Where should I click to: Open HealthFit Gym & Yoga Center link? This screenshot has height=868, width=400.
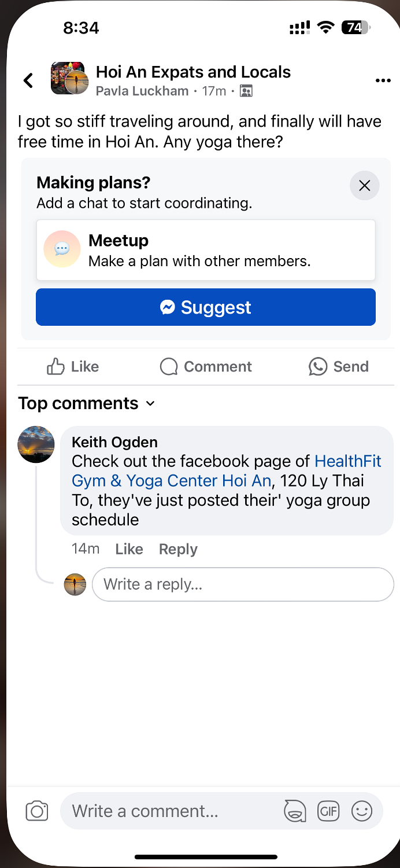coord(227,471)
